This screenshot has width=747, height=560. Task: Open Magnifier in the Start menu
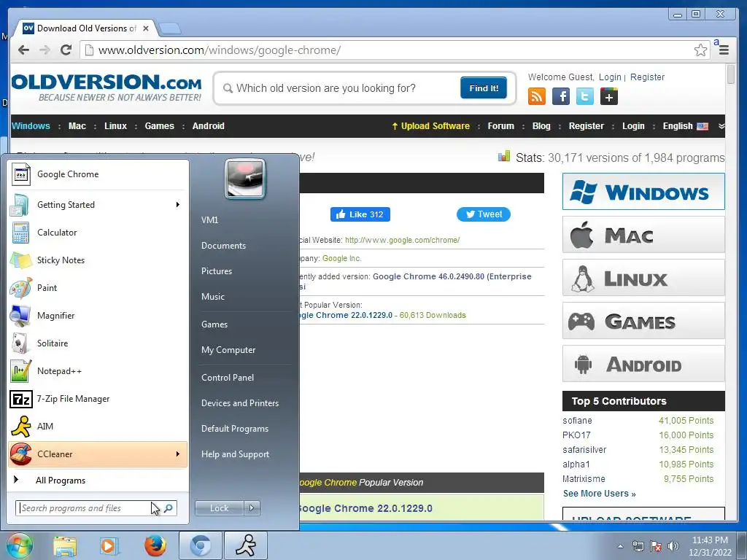(x=98, y=315)
